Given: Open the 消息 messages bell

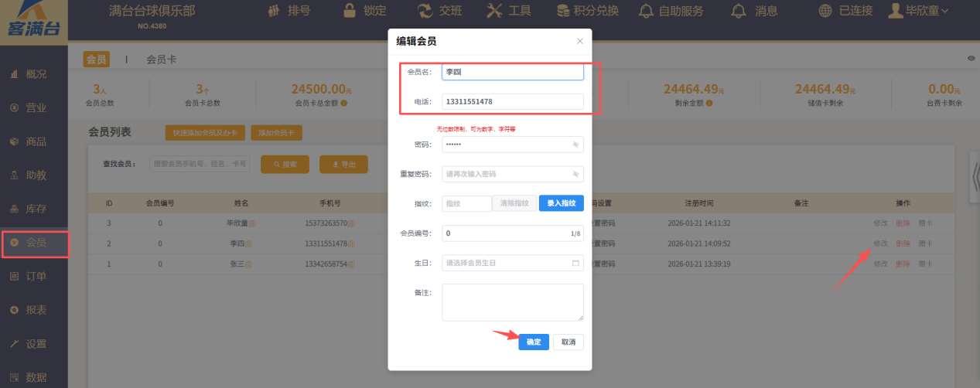Looking at the screenshot, I should tap(754, 11).
